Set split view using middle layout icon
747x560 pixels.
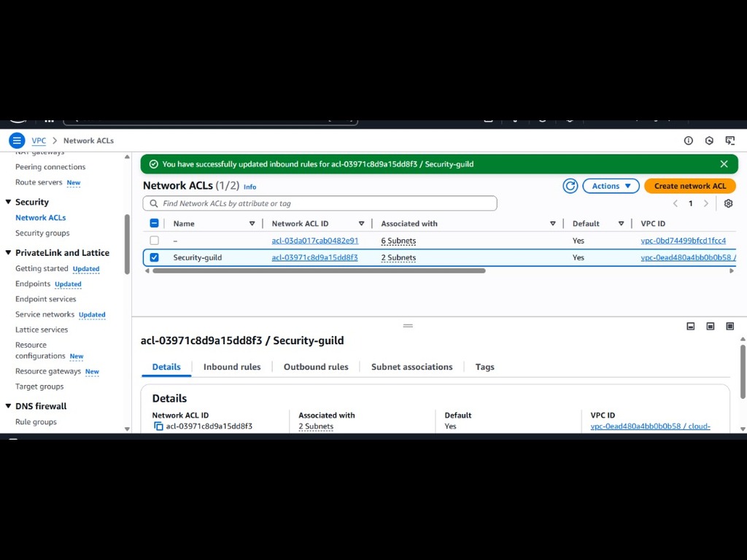click(x=711, y=326)
